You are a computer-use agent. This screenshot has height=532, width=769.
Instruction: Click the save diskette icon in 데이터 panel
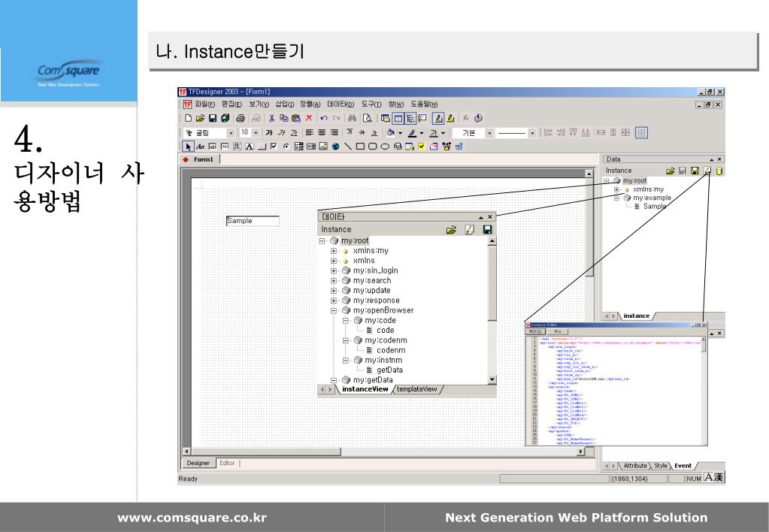click(x=487, y=229)
